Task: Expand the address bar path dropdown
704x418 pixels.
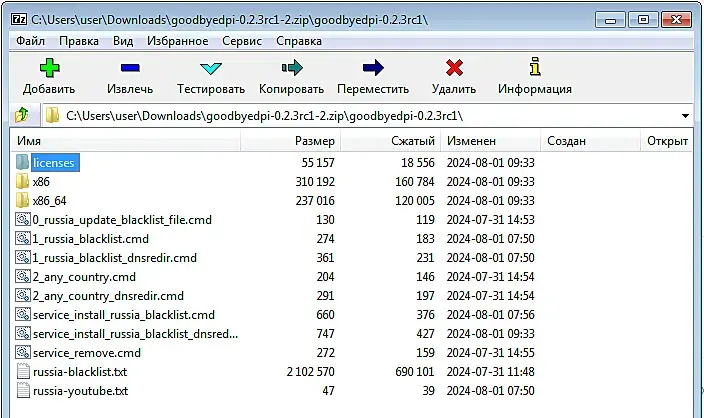Action: (685, 116)
